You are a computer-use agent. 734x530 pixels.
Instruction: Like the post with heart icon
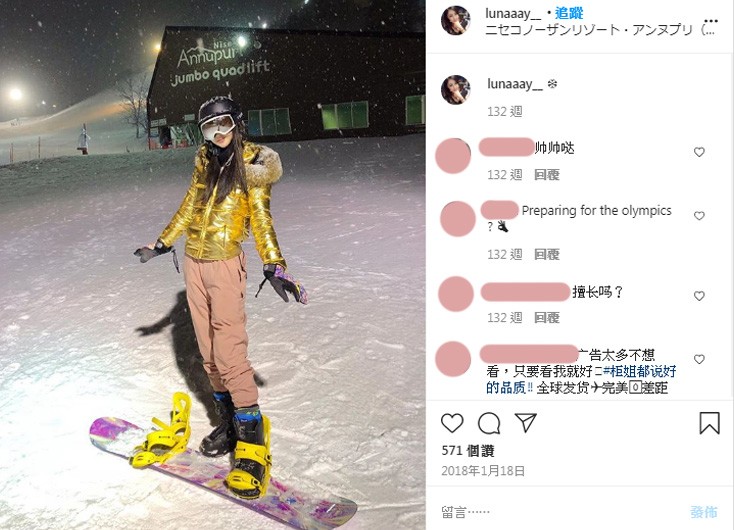click(x=452, y=423)
